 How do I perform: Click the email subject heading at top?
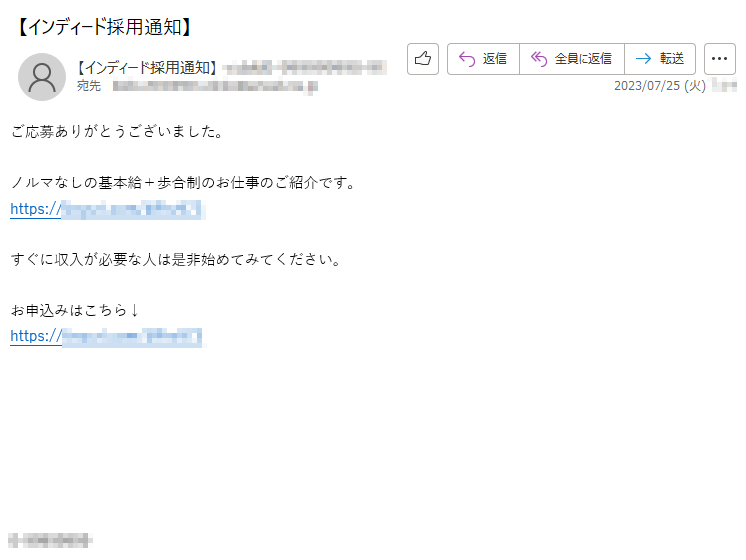point(103,27)
